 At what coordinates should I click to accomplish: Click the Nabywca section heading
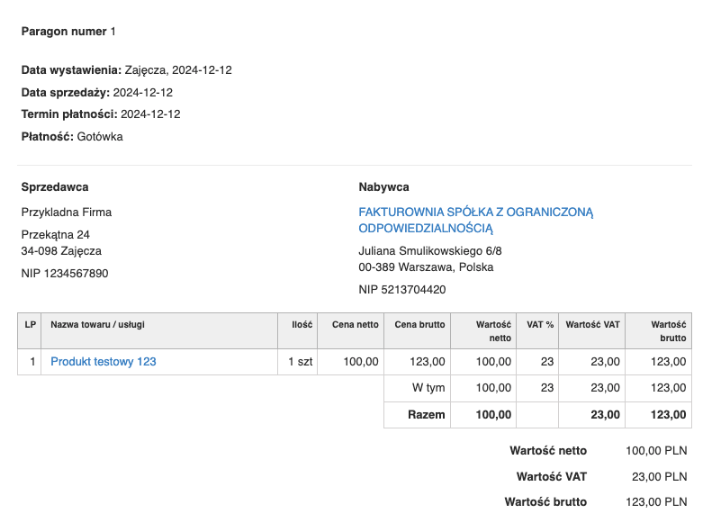[384, 187]
